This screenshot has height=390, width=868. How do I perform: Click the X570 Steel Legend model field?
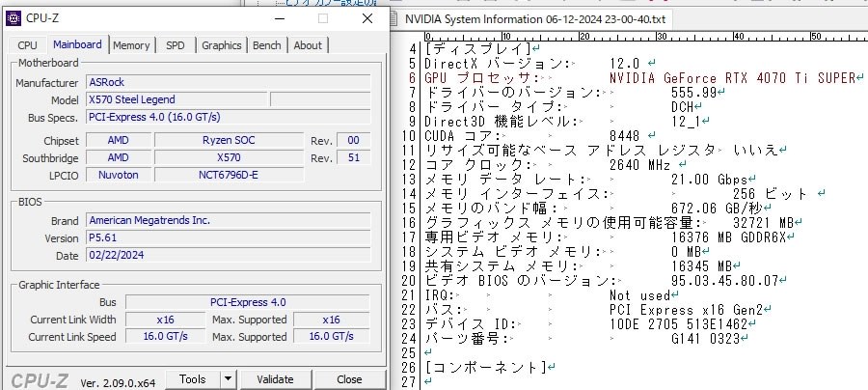click(x=177, y=99)
